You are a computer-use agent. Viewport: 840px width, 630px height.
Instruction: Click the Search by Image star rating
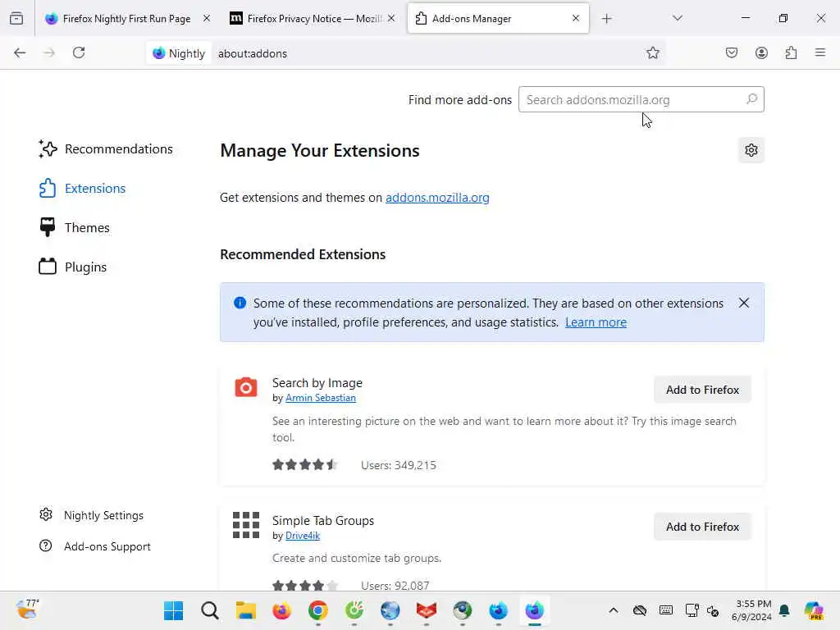(304, 465)
